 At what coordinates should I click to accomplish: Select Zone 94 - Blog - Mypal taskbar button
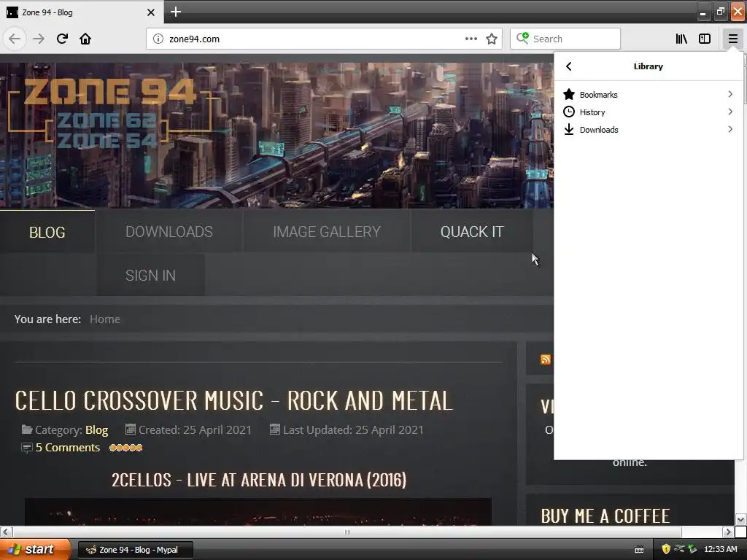point(135,550)
